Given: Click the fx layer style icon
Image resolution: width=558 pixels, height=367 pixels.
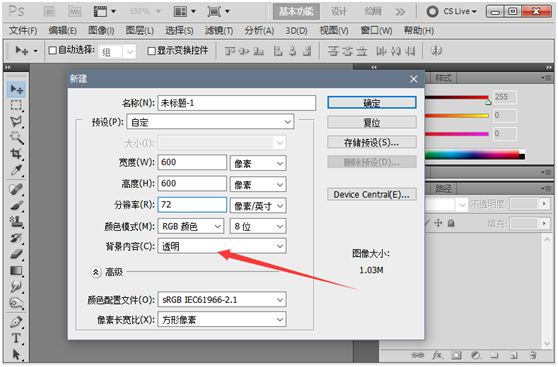Looking at the screenshot, I should [437, 355].
